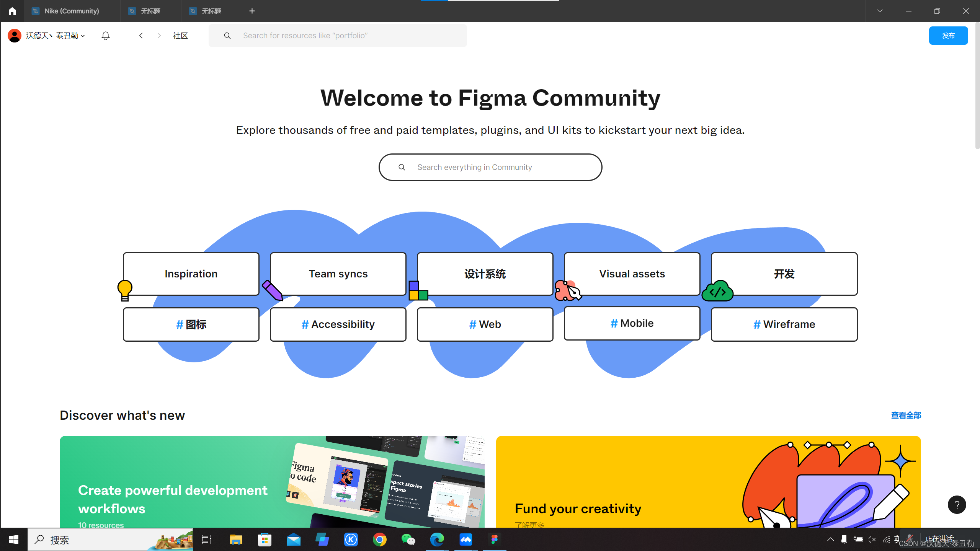Navigate forward using the forward arrow
The height and width of the screenshot is (551, 980).
pos(159,35)
